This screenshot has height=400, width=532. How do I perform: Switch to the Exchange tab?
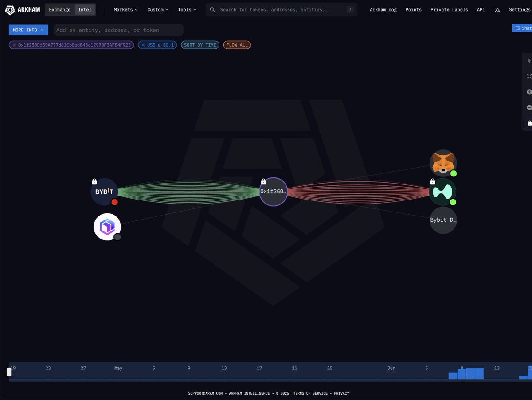tap(59, 10)
